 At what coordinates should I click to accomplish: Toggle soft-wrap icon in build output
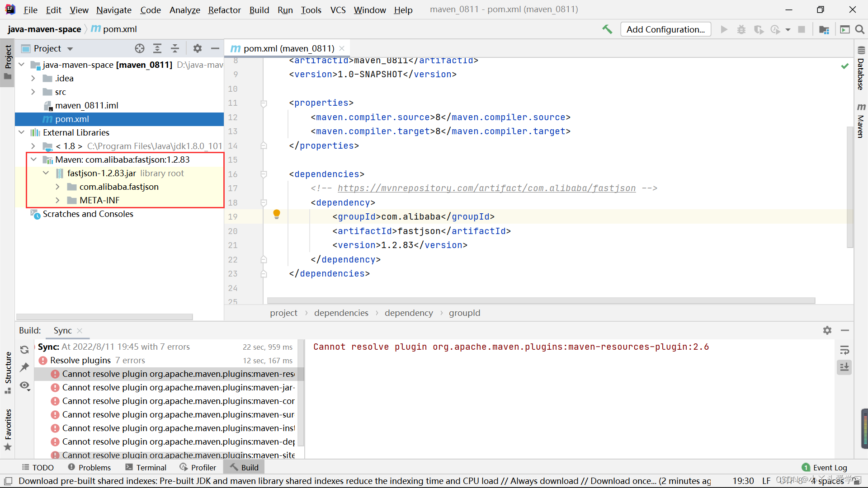click(844, 350)
